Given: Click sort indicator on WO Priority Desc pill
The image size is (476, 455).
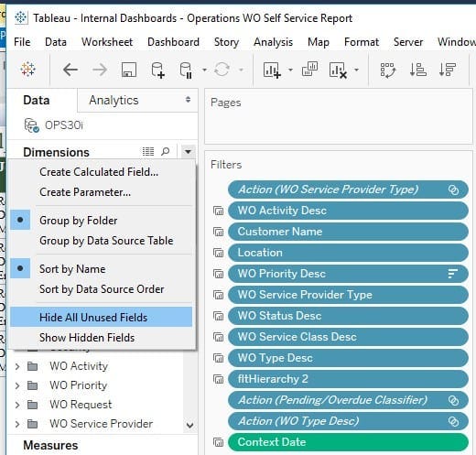Looking at the screenshot, I should (x=453, y=274).
